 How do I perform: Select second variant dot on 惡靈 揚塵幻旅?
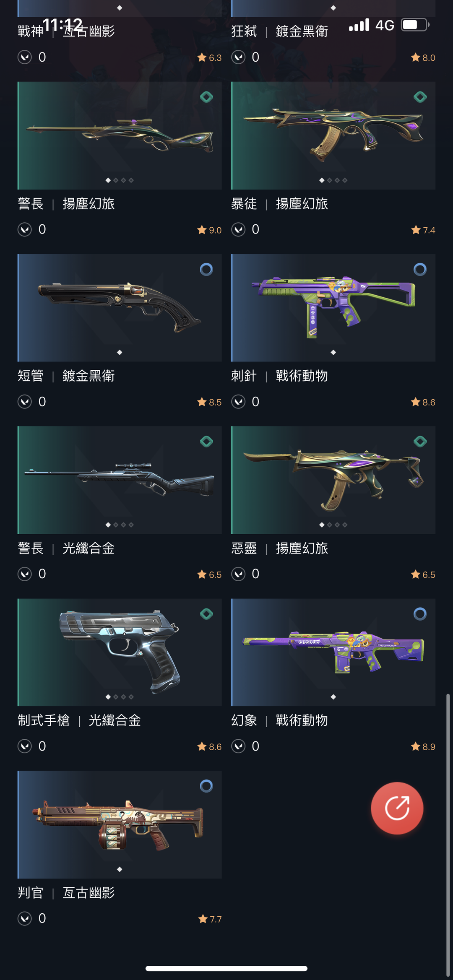pos(329,525)
